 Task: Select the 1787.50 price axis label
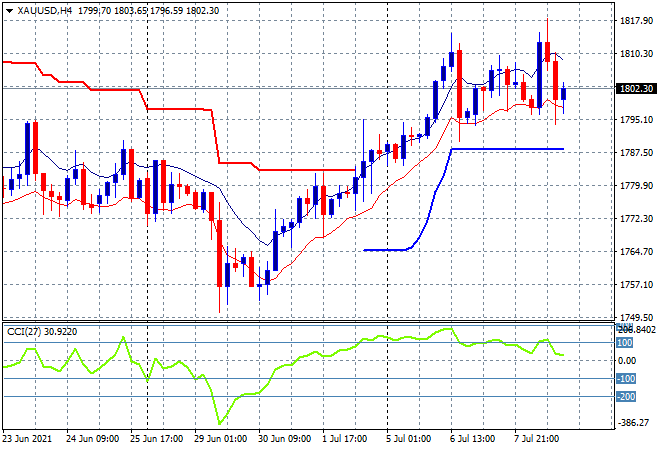[636, 152]
